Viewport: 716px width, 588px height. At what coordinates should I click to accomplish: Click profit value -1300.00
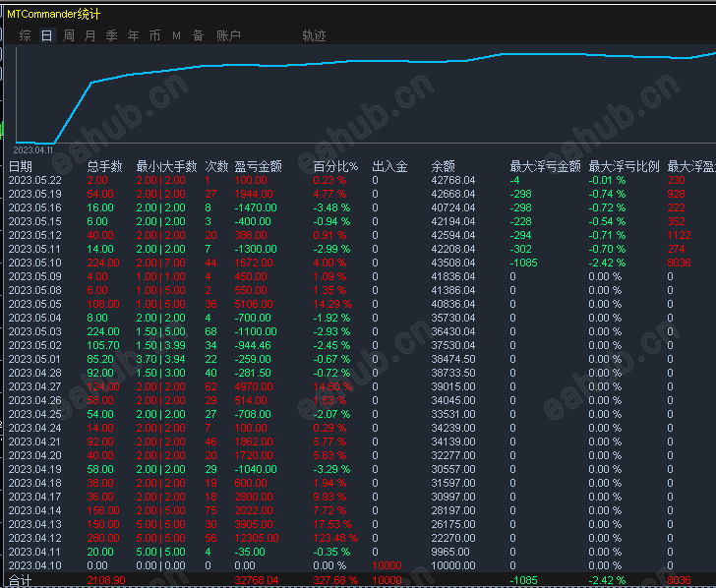pos(256,249)
